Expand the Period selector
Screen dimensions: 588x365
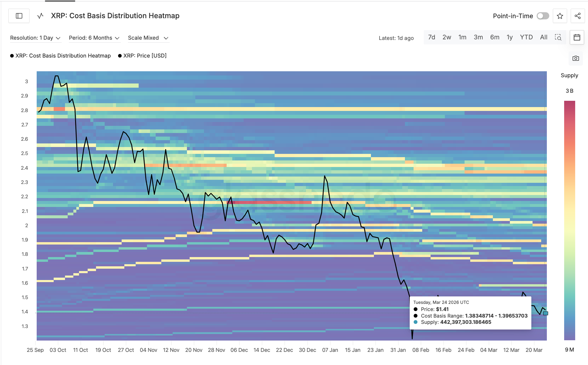pyautogui.click(x=94, y=38)
